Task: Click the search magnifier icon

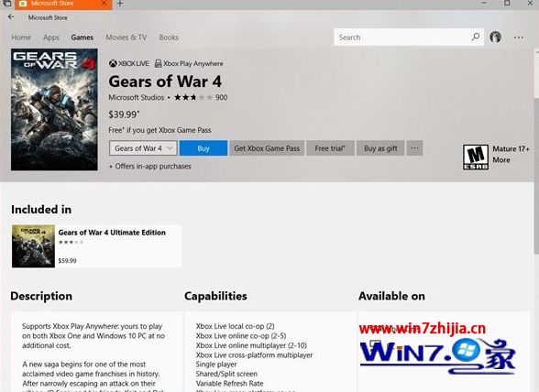Action: click(476, 37)
